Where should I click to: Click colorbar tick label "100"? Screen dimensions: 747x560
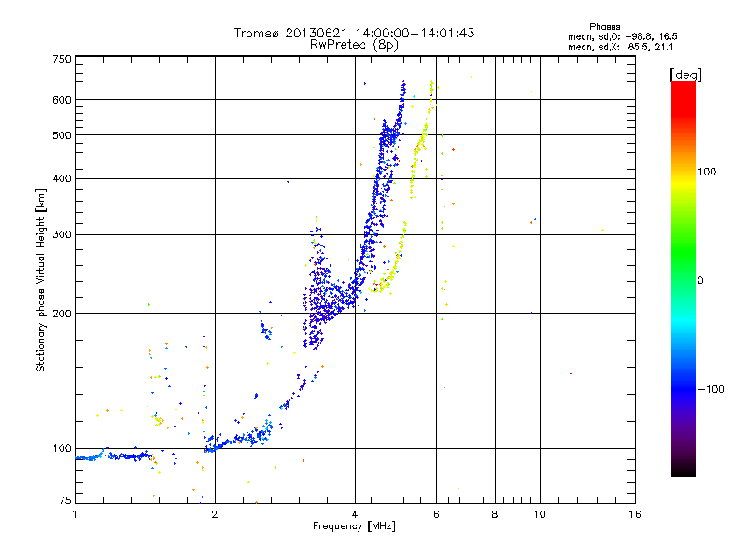707,172
